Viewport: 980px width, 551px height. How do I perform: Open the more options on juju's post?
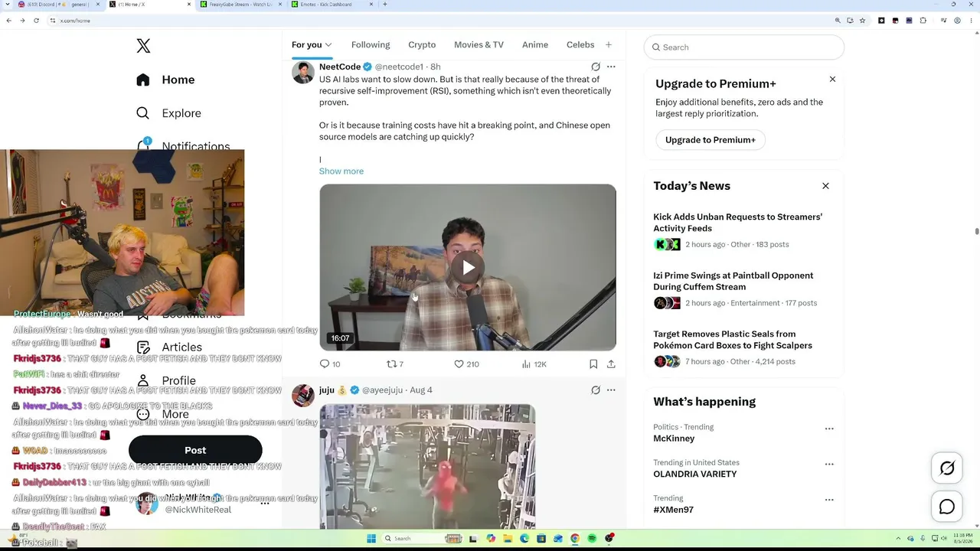[x=611, y=390]
